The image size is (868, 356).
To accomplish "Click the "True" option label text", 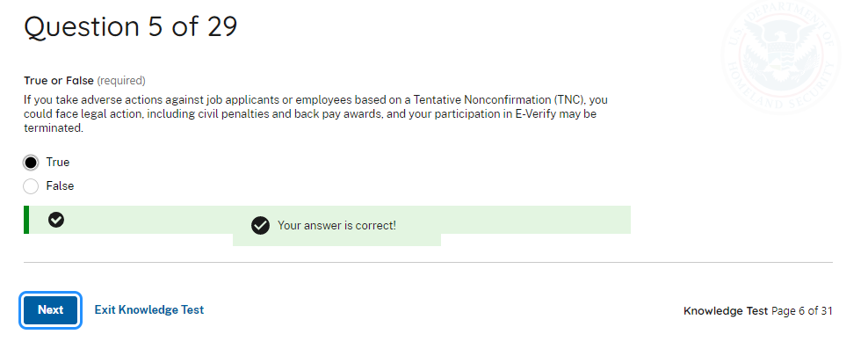I will click(x=58, y=163).
